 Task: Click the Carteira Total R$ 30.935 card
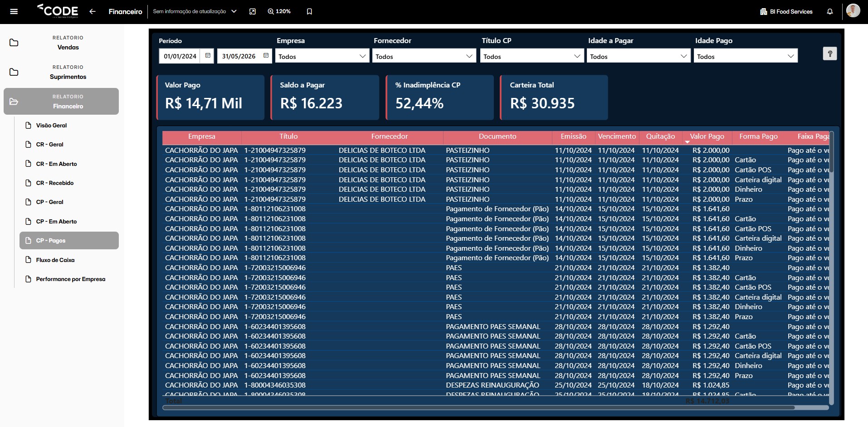(554, 97)
